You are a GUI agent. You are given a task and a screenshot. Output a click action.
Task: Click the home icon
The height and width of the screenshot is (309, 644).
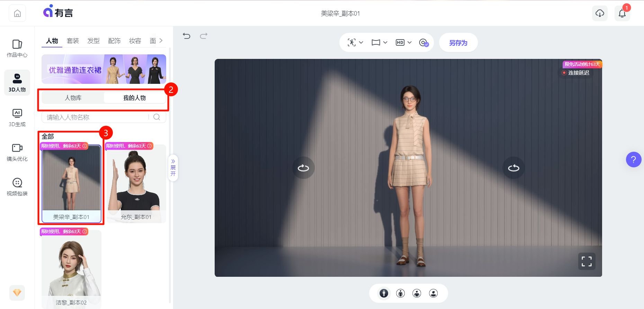coord(17,14)
